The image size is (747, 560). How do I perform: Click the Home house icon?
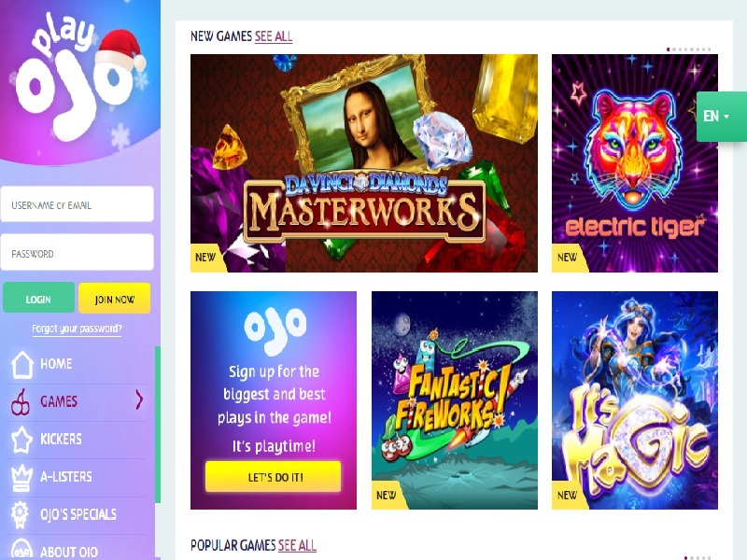click(21, 364)
